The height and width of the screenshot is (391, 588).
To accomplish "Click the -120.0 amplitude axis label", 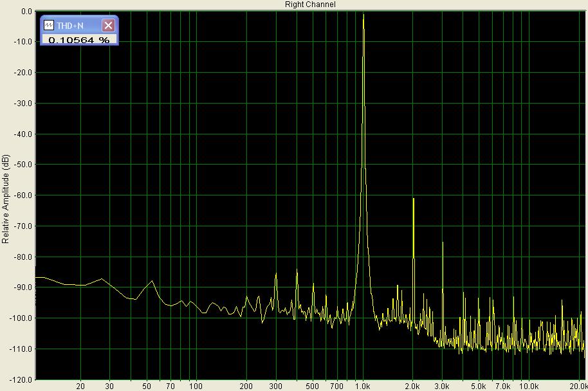I will (x=21, y=380).
